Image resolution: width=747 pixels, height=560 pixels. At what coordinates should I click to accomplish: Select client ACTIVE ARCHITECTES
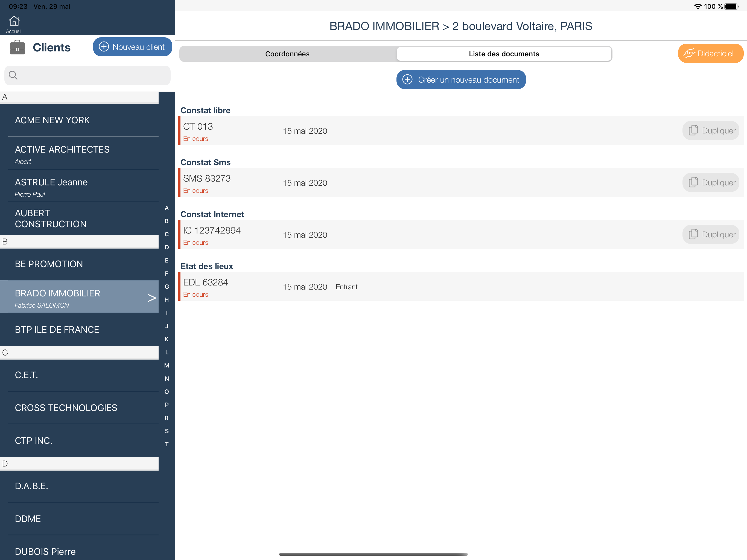point(79,153)
